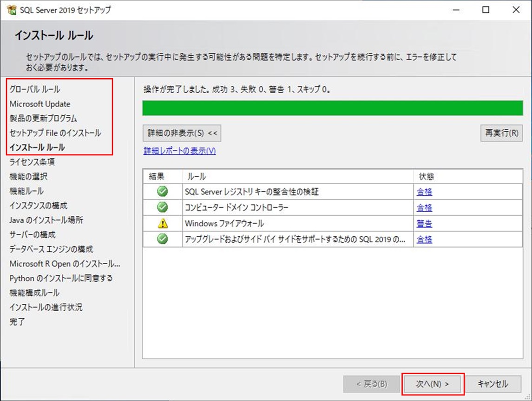
Task: Click green check icon for domain controller rule
Action: 162,207
